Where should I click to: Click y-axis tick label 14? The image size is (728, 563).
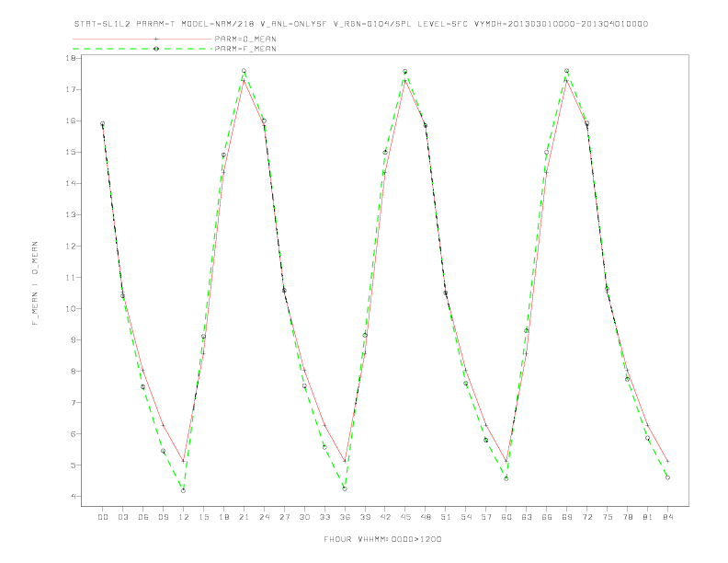(x=71, y=183)
